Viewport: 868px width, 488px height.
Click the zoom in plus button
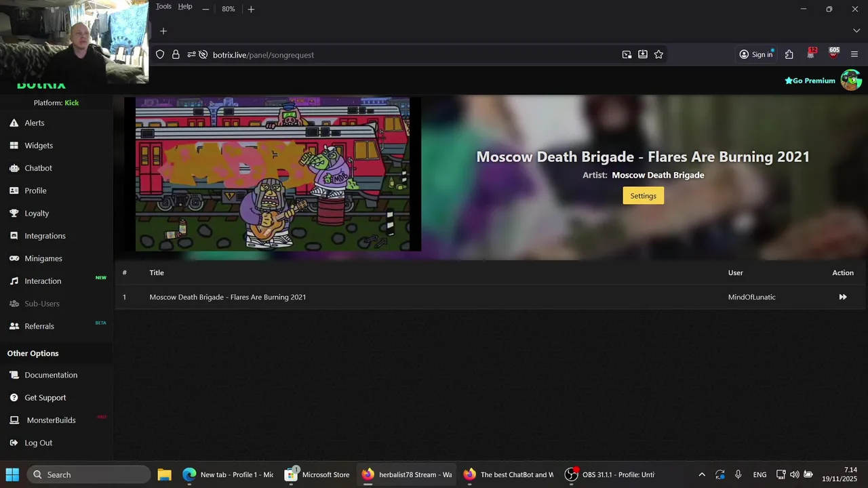tap(251, 9)
